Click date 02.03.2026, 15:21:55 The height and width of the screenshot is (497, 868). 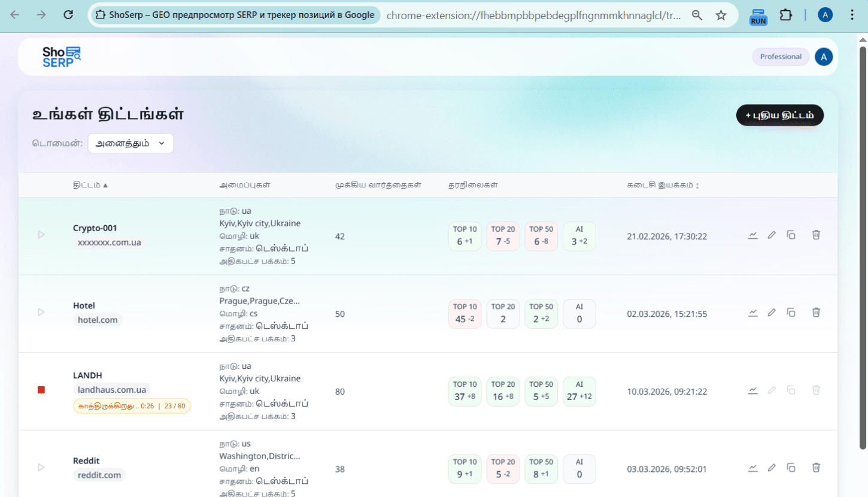click(x=667, y=314)
